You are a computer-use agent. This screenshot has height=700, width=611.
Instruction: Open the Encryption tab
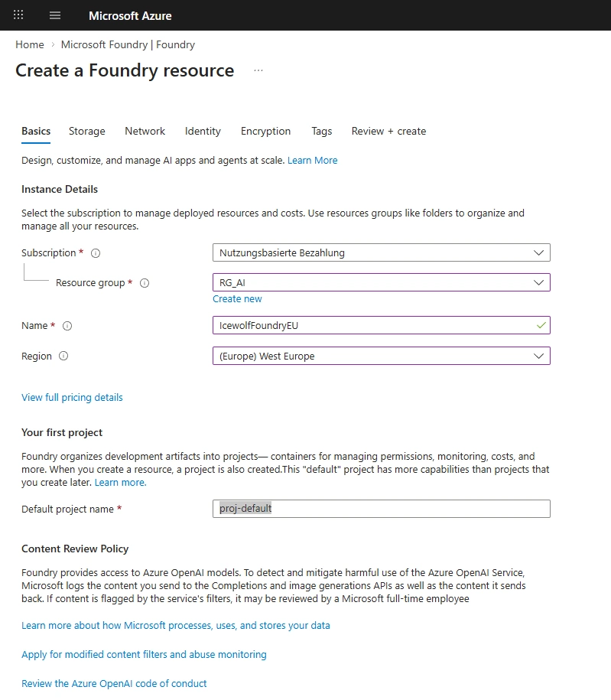265,132
